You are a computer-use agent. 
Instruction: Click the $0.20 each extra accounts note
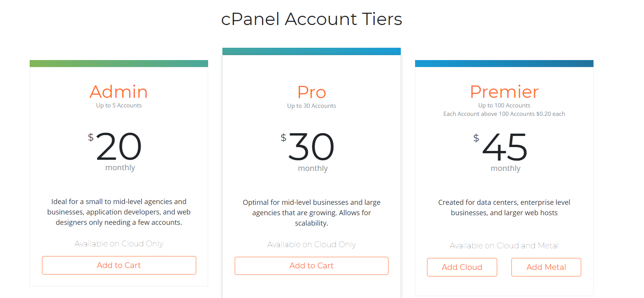504,114
